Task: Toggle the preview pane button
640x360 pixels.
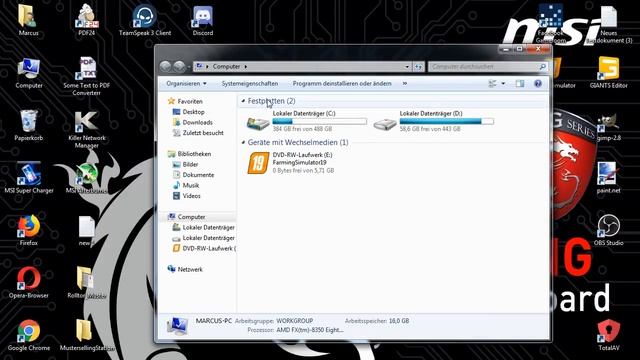Action: click(x=520, y=84)
